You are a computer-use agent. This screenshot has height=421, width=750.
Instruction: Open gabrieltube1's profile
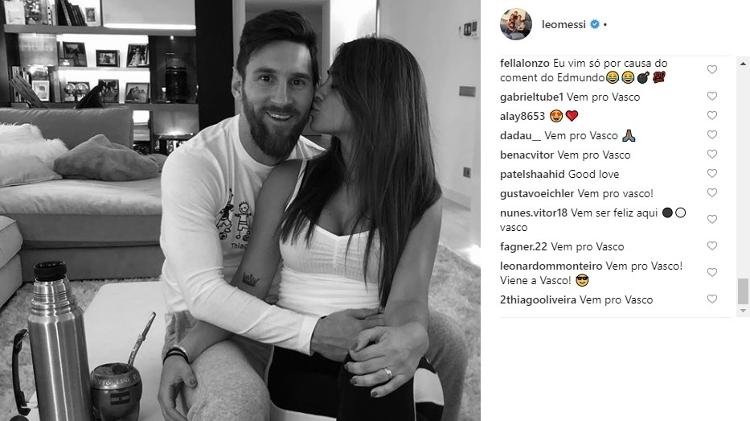pyautogui.click(x=531, y=97)
